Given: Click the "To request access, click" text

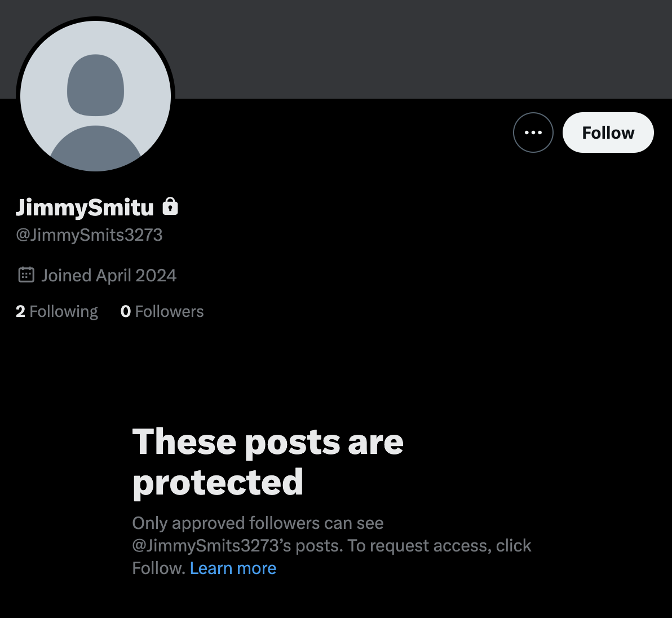Looking at the screenshot, I should point(439,546).
